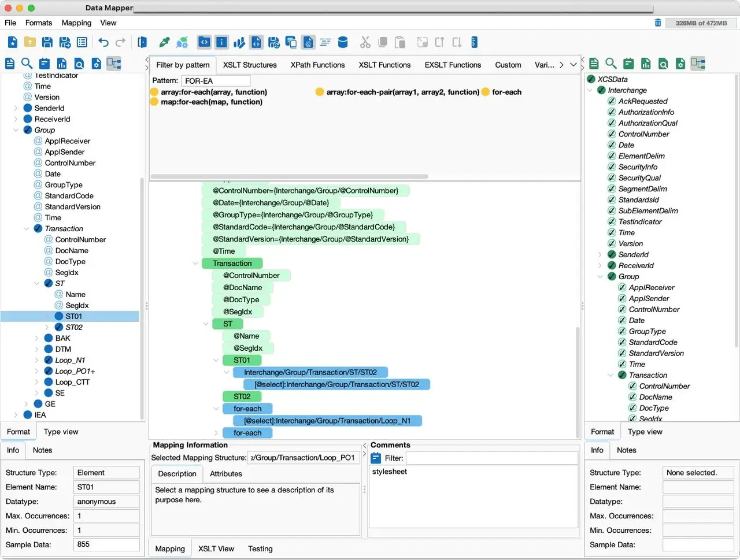Screen dimensions: 740x560
Task: Click the open folder toolbar icon
Action: (x=30, y=42)
